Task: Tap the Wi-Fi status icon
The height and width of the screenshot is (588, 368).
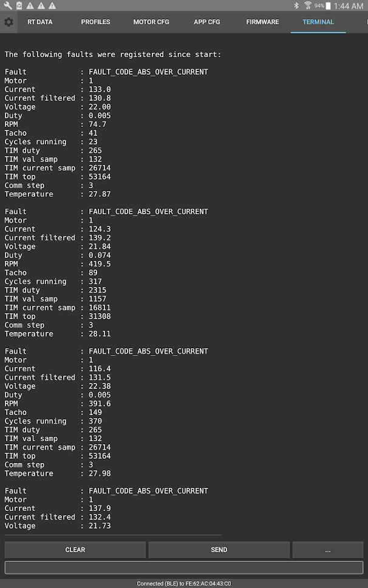Action: point(308,5)
